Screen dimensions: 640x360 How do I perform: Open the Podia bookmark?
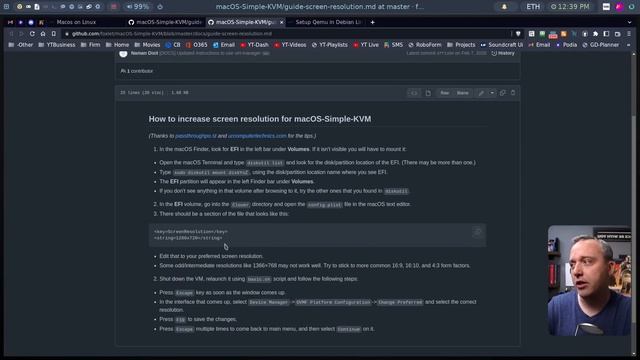(x=566, y=45)
